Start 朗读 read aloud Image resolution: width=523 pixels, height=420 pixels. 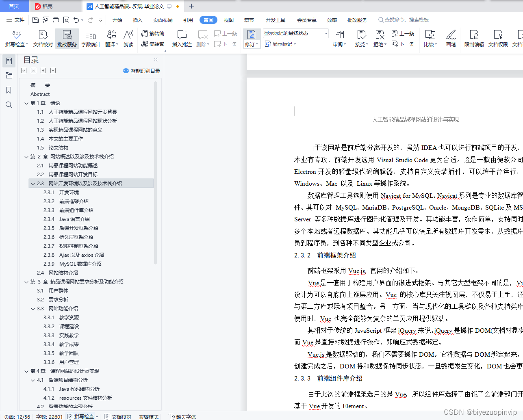pyautogui.click(x=128, y=38)
